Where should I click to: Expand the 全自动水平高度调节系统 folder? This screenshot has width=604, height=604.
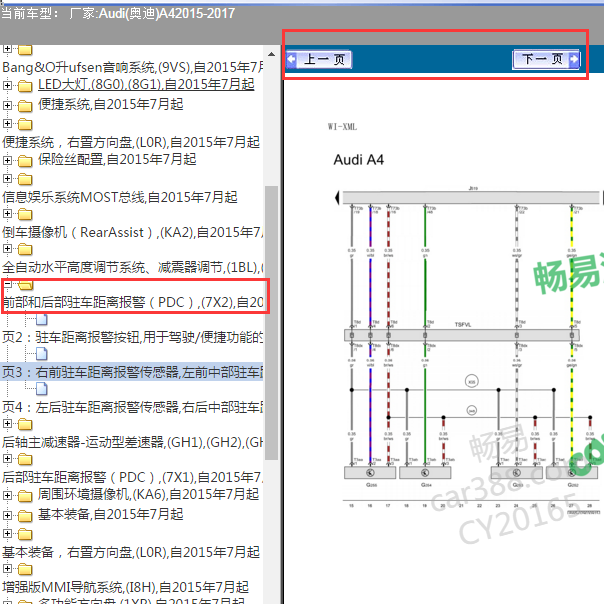7,248
